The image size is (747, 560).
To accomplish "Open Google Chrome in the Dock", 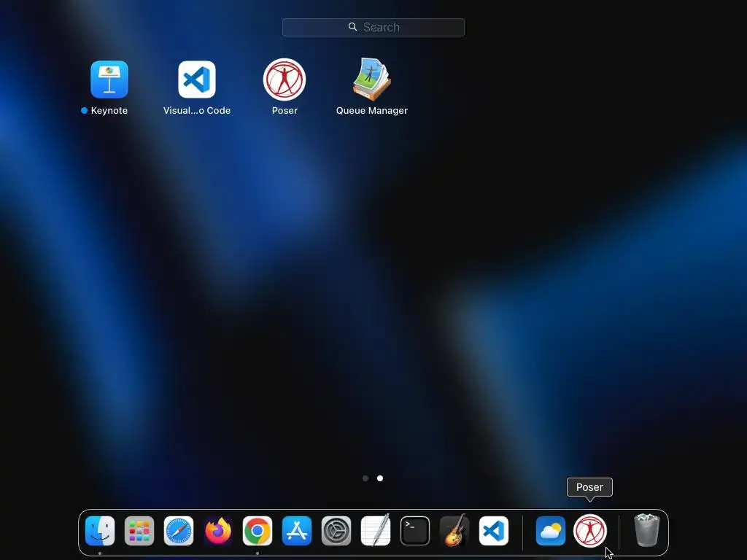I will coord(258,531).
